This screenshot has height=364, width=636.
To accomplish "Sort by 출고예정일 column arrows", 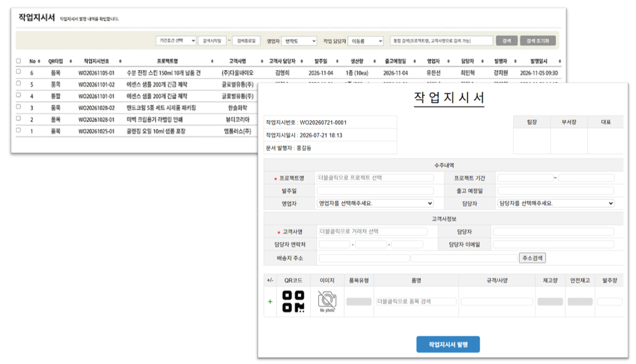I will 415,61.
